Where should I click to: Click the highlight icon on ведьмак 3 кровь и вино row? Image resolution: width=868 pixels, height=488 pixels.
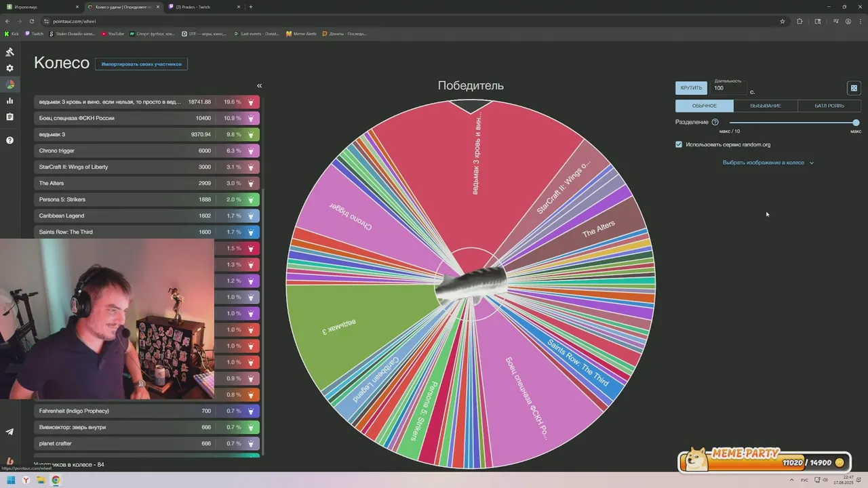coord(251,102)
